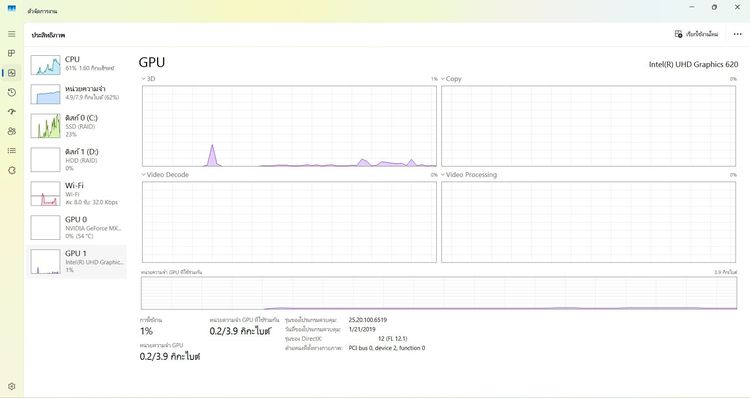Click DirectX version 12 (FL 12.1)

[393, 339]
